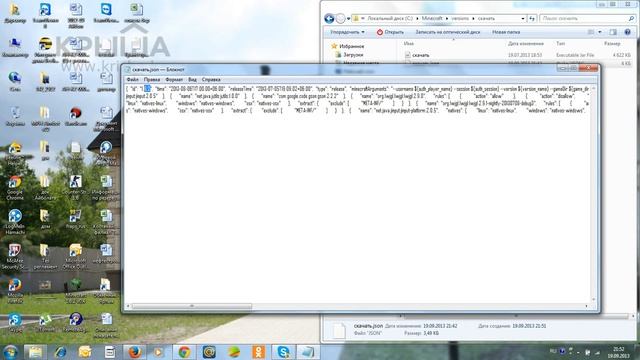
Task: Open LogMeIn Hamachi desktop shortcut
Action: (15, 222)
